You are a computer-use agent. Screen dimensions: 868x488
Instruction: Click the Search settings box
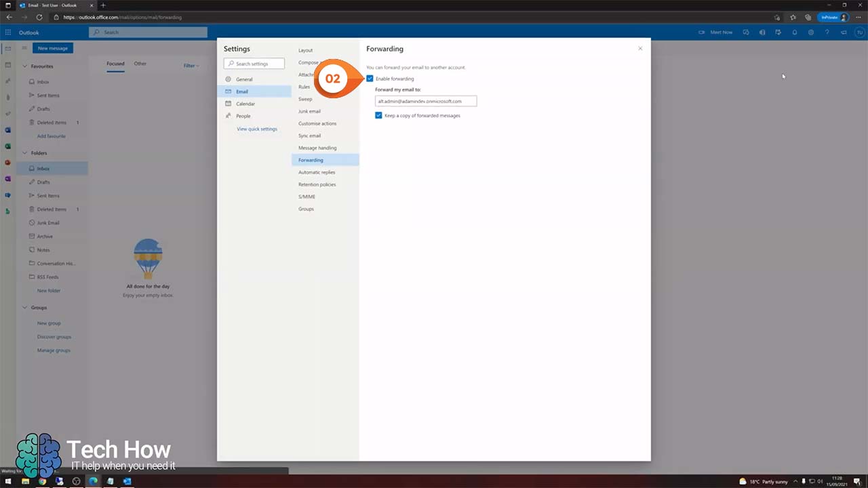pos(254,64)
